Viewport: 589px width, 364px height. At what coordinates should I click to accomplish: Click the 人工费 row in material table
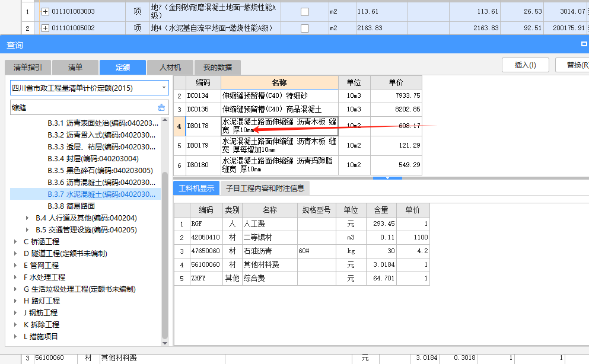click(302, 223)
